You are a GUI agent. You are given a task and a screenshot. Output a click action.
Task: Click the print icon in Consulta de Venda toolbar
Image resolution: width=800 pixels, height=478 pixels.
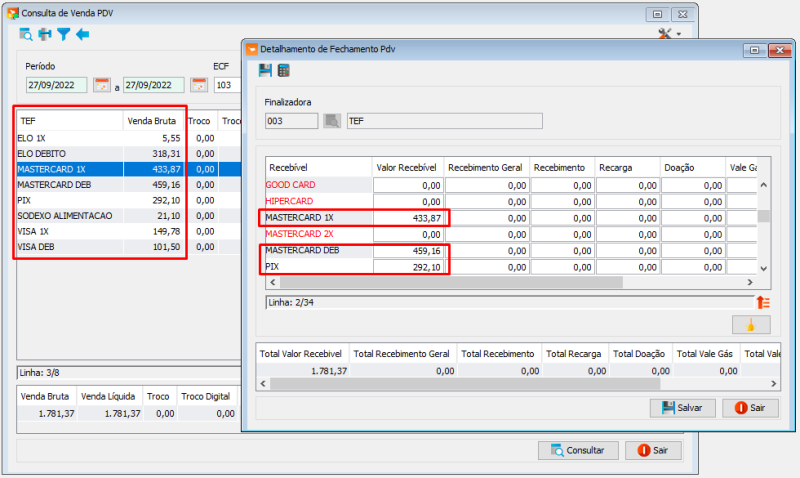45,35
